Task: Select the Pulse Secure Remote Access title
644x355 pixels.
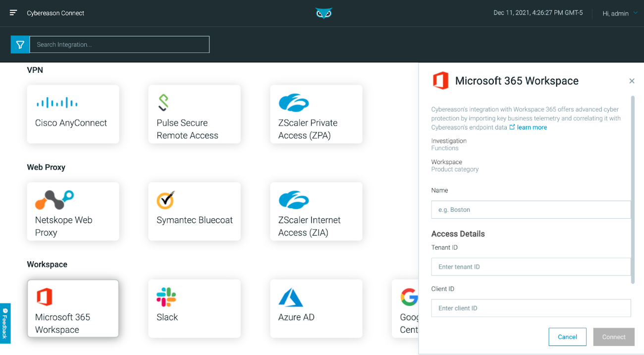Action: click(187, 129)
